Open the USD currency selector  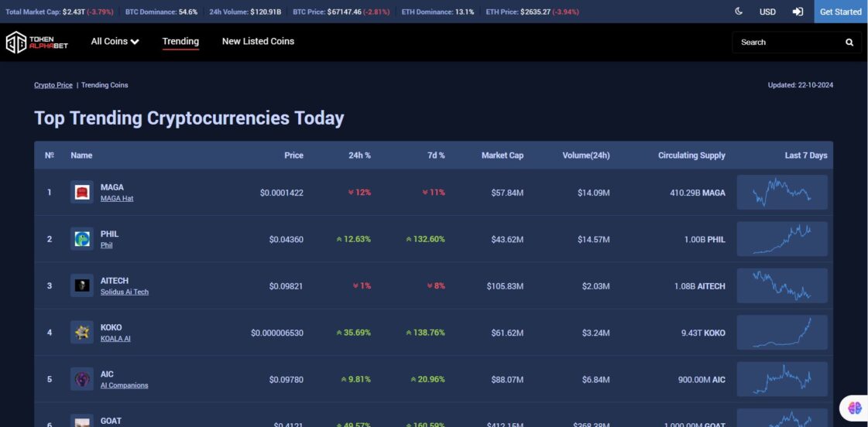coord(767,12)
